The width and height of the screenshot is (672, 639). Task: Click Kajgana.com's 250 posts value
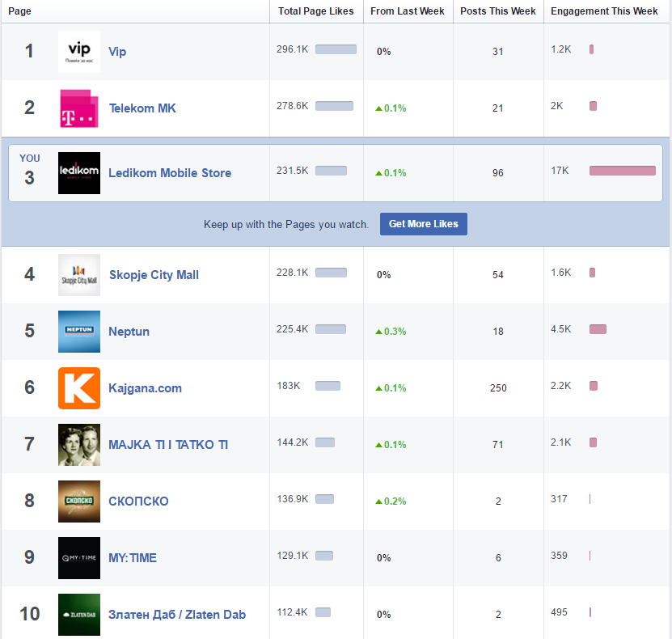[498, 388]
